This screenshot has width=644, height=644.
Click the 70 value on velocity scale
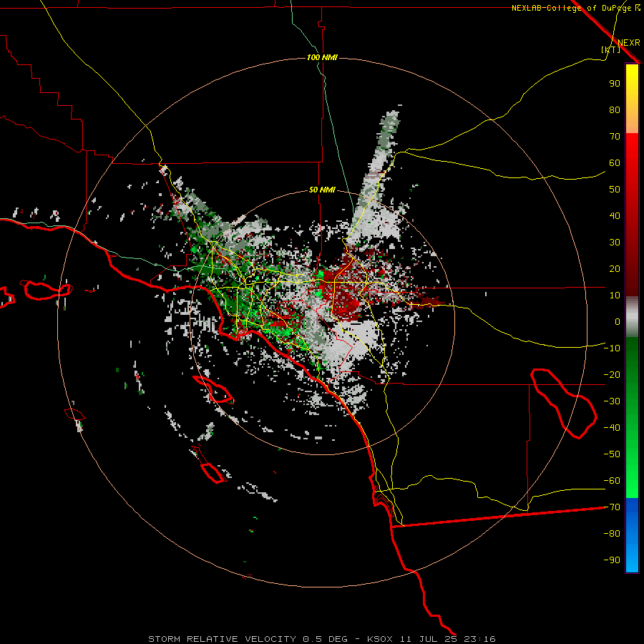615,137
